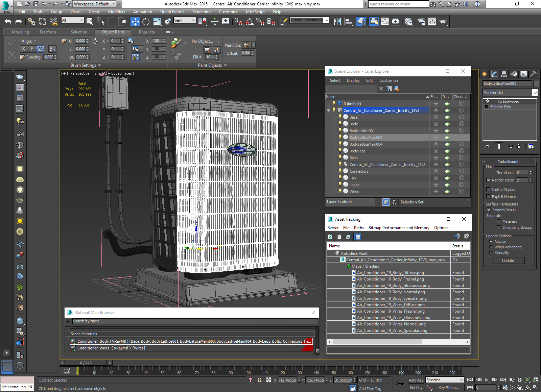Open Modifier List dropdown
This screenshot has height=392, width=541.
point(535,93)
